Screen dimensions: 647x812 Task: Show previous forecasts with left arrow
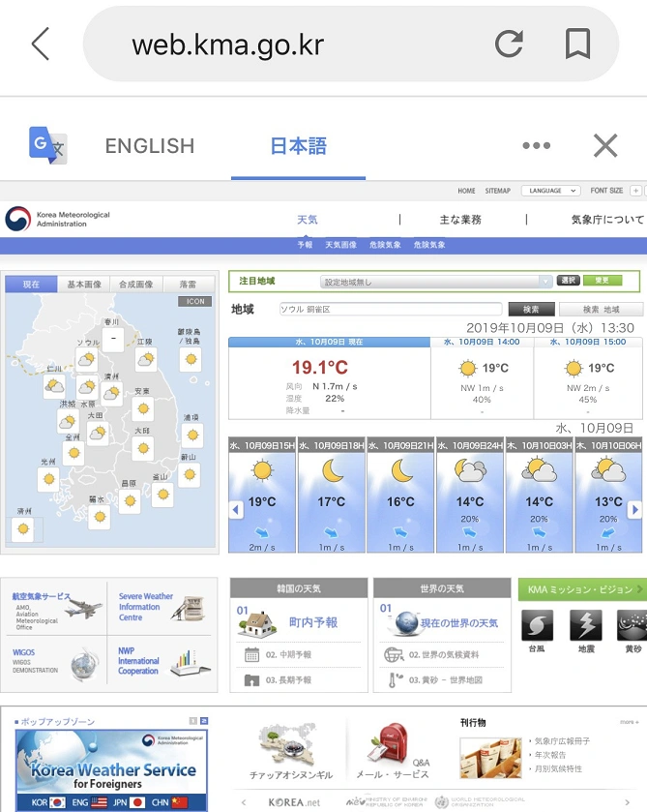(x=236, y=510)
